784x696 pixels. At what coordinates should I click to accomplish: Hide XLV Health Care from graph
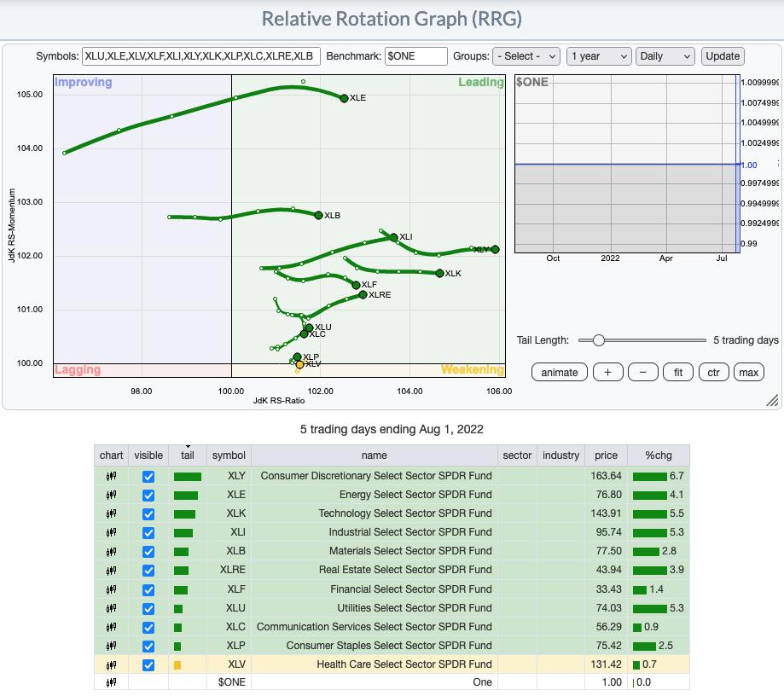[148, 665]
